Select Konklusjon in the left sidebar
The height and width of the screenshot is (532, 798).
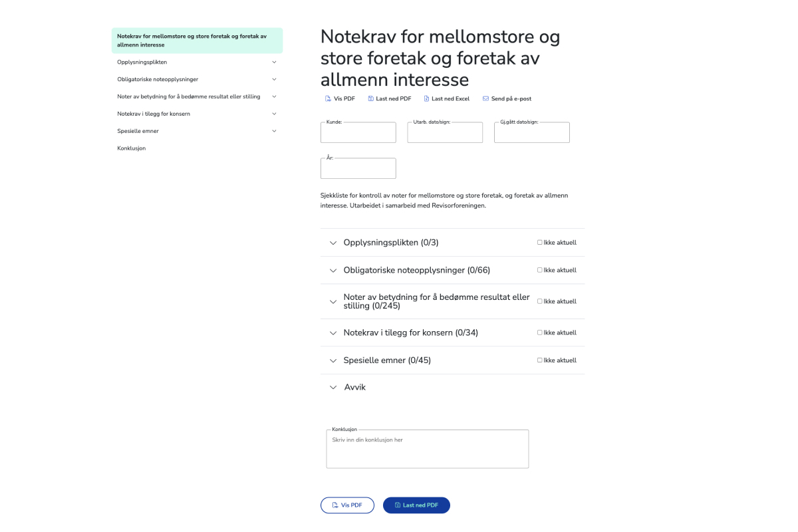[131, 148]
